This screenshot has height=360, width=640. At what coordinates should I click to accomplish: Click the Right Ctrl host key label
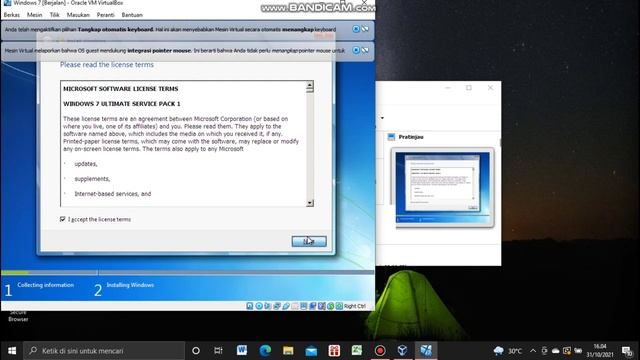(x=355, y=306)
